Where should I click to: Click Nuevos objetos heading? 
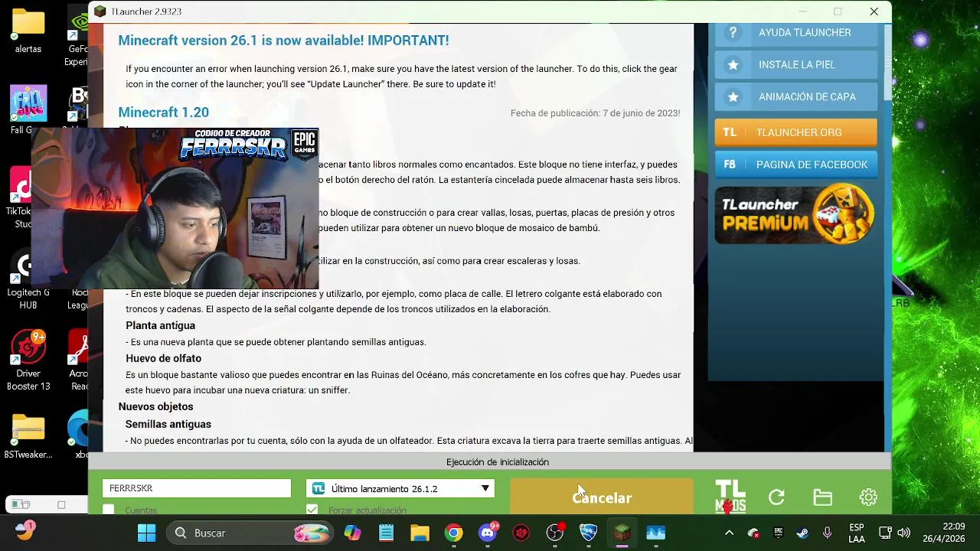155,406
